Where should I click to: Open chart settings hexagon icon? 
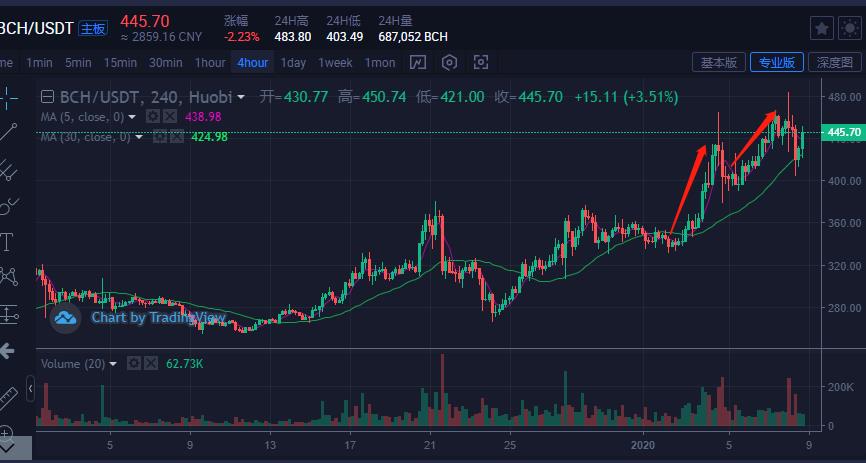tap(450, 62)
